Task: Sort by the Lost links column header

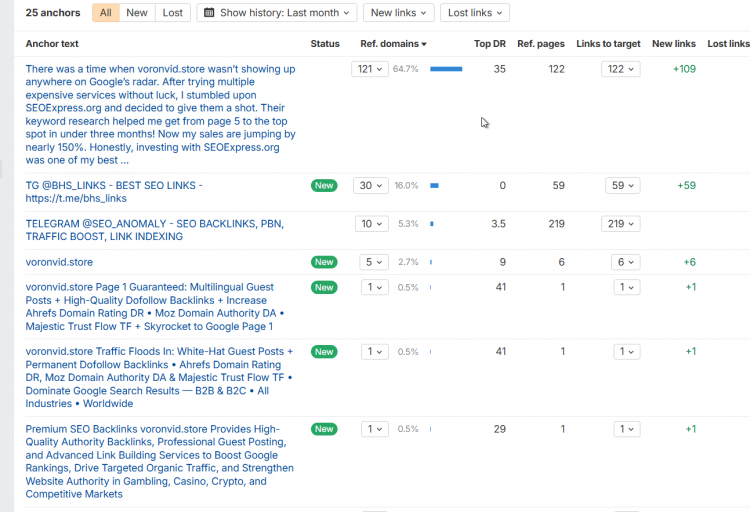Action: pos(728,44)
